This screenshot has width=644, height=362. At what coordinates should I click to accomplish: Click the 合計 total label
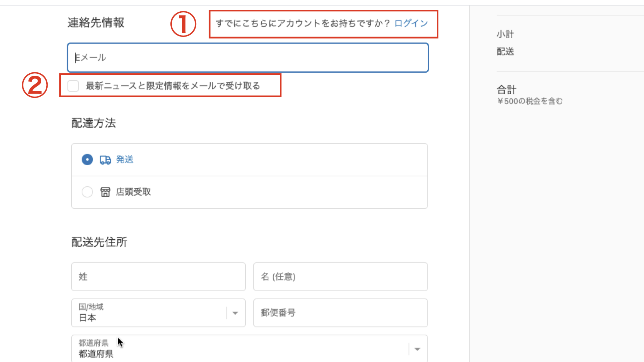point(506,90)
